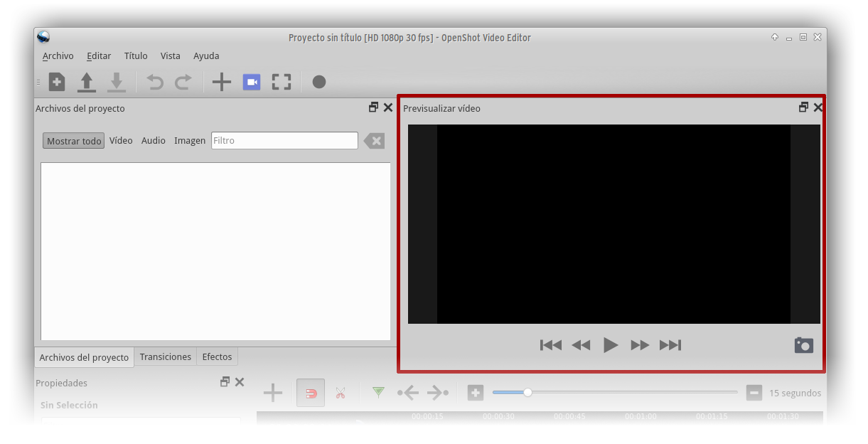Screen dimensions: 868x444
Task: Enable the razor cut tool
Action: [341, 393]
